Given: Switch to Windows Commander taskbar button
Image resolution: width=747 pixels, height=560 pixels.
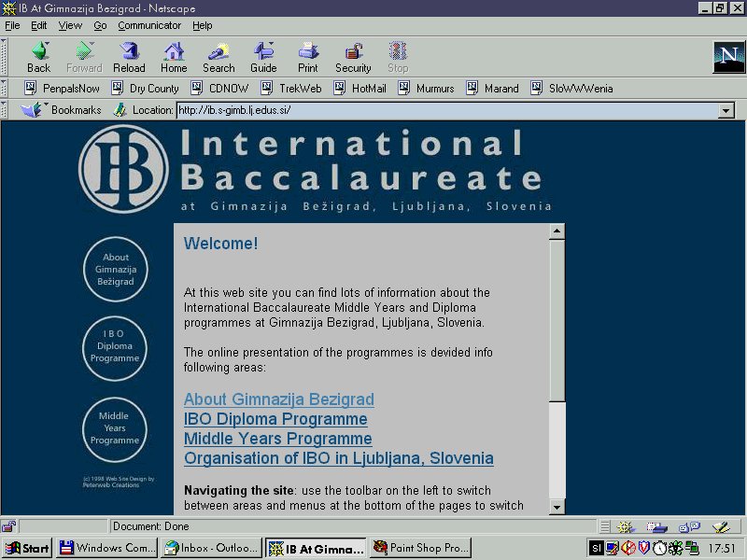Looking at the screenshot, I should tap(106, 548).
